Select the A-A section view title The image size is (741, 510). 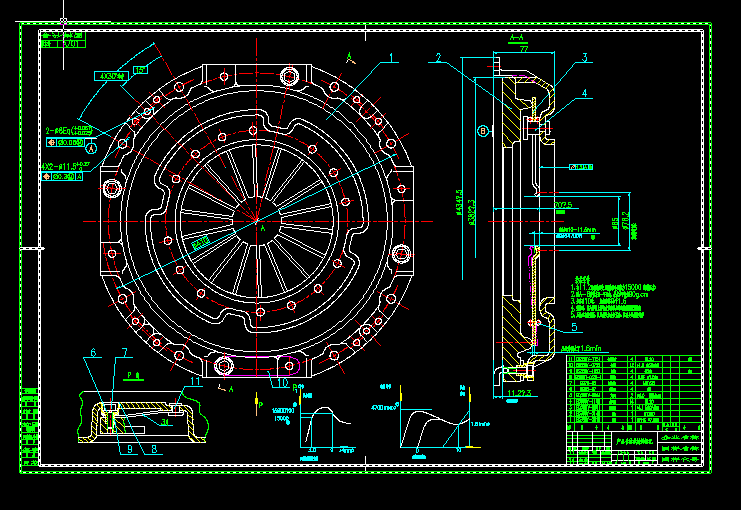point(517,37)
